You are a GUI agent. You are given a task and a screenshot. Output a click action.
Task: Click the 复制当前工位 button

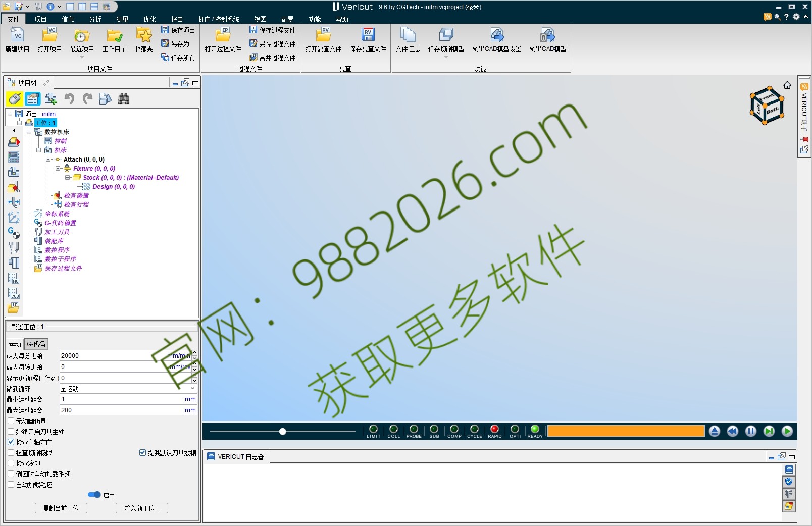pyautogui.click(x=61, y=508)
